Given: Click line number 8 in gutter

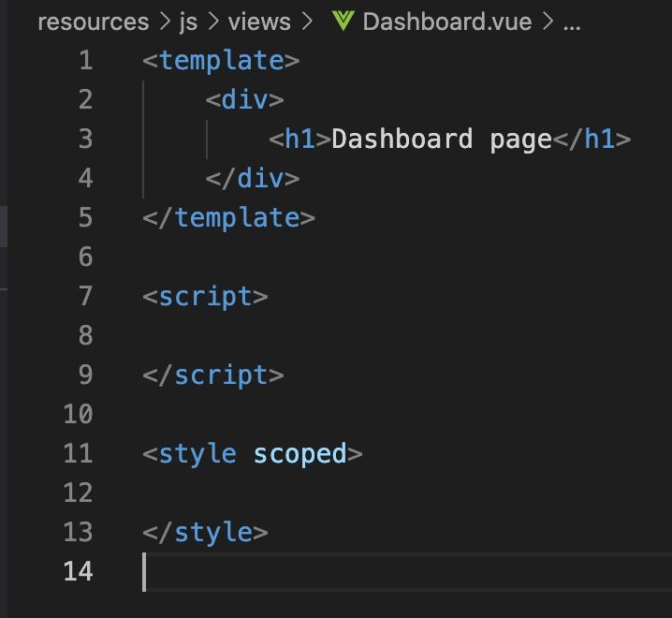Looking at the screenshot, I should pos(86,335).
